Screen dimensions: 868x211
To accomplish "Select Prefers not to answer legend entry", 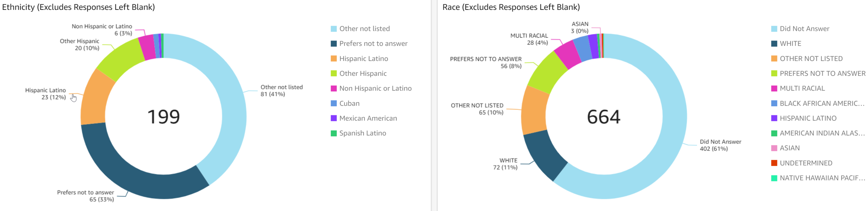I will [x=373, y=44].
